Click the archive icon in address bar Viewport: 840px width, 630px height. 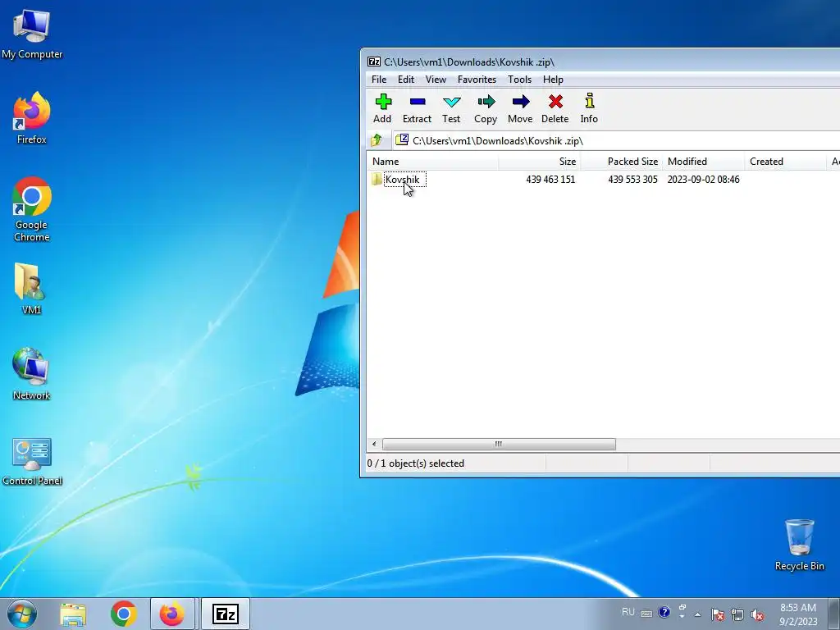click(x=402, y=140)
